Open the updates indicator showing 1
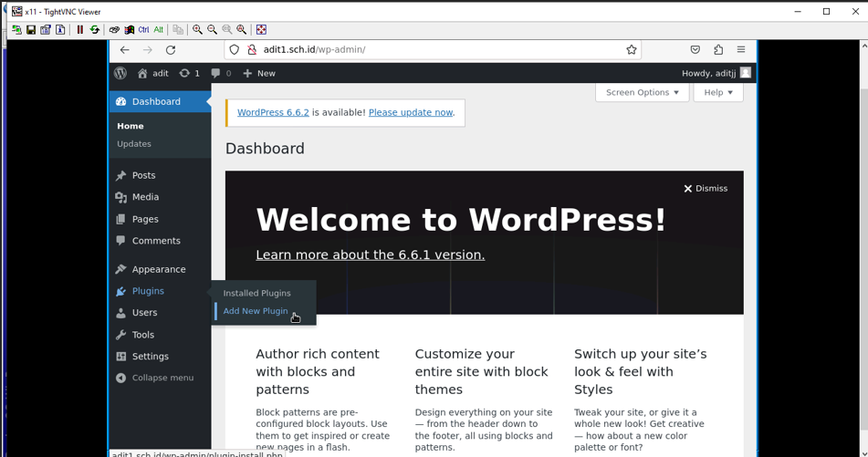 click(189, 73)
